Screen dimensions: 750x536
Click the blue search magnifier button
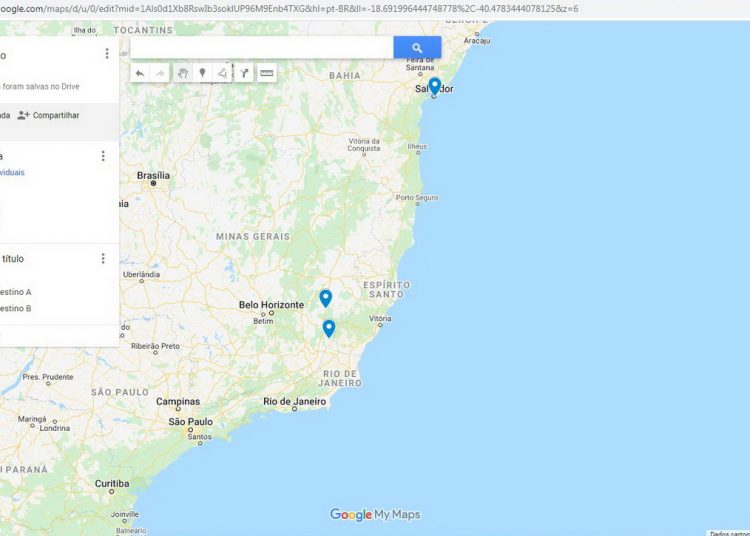tap(417, 48)
